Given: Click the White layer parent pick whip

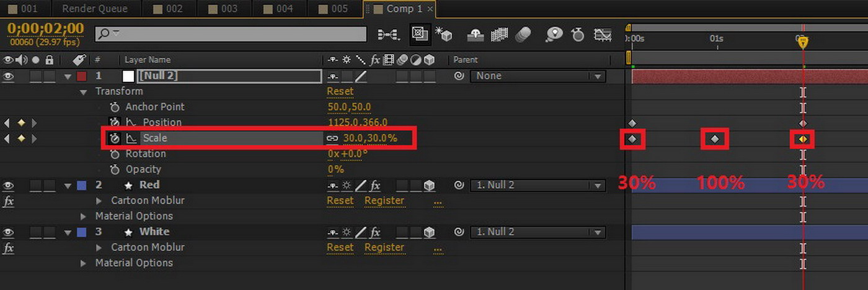Looking at the screenshot, I should pyautogui.click(x=459, y=232).
